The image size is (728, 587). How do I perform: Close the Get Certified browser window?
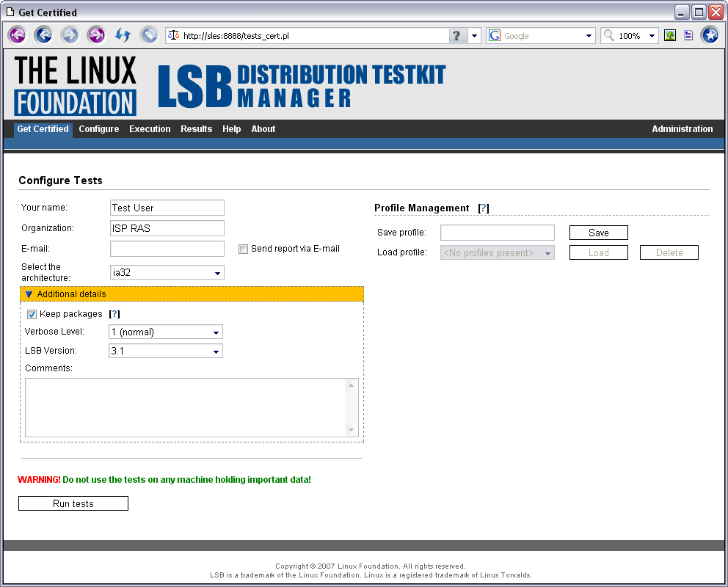click(x=716, y=12)
